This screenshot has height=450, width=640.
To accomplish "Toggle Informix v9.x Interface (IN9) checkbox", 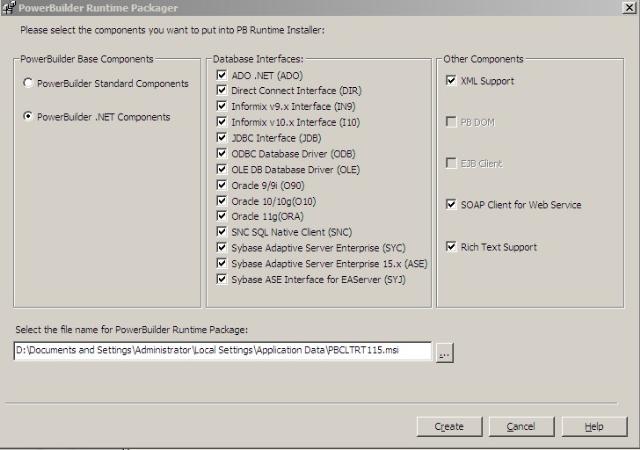I will point(222,106).
